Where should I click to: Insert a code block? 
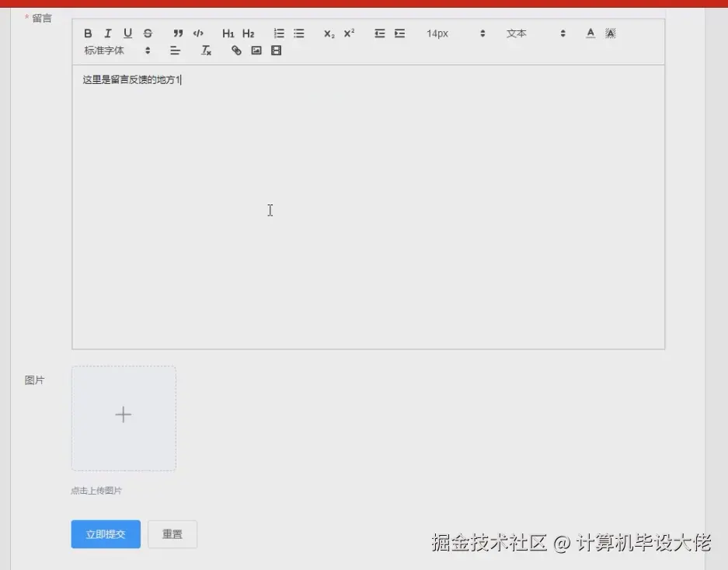coord(198,33)
